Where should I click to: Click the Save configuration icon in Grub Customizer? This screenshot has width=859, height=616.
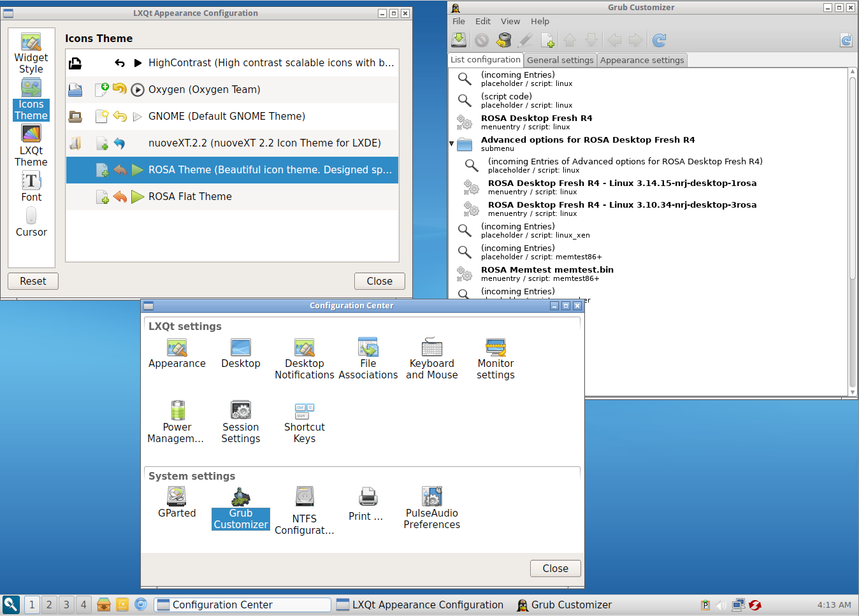(x=459, y=40)
